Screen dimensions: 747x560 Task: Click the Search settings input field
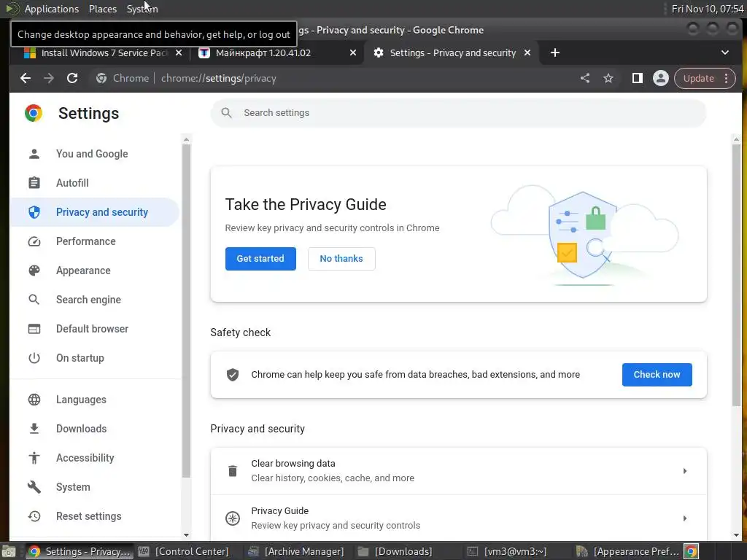click(458, 113)
